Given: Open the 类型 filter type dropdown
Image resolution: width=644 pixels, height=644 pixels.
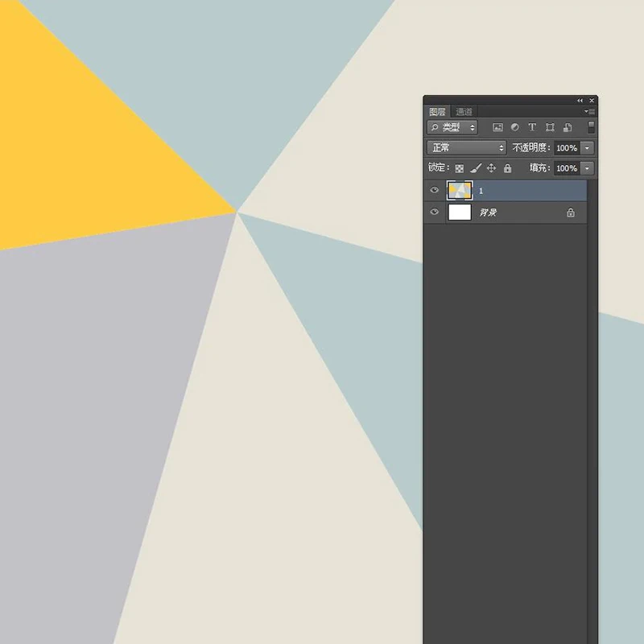Looking at the screenshot, I should tap(452, 127).
